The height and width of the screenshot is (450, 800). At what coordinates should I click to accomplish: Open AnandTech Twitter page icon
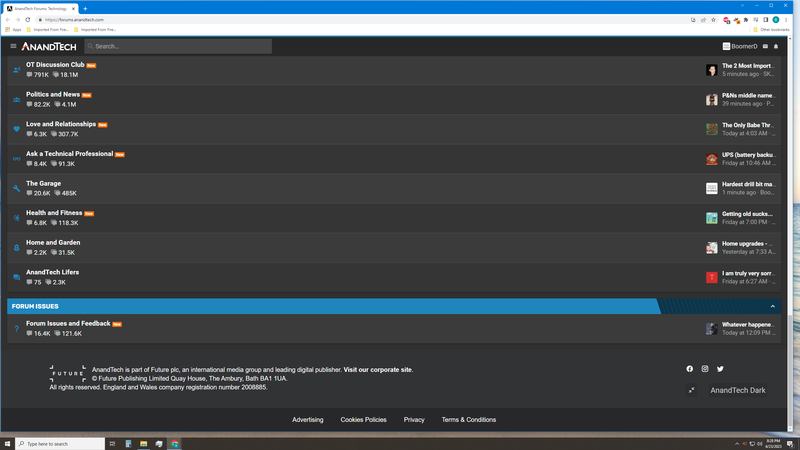pos(720,369)
